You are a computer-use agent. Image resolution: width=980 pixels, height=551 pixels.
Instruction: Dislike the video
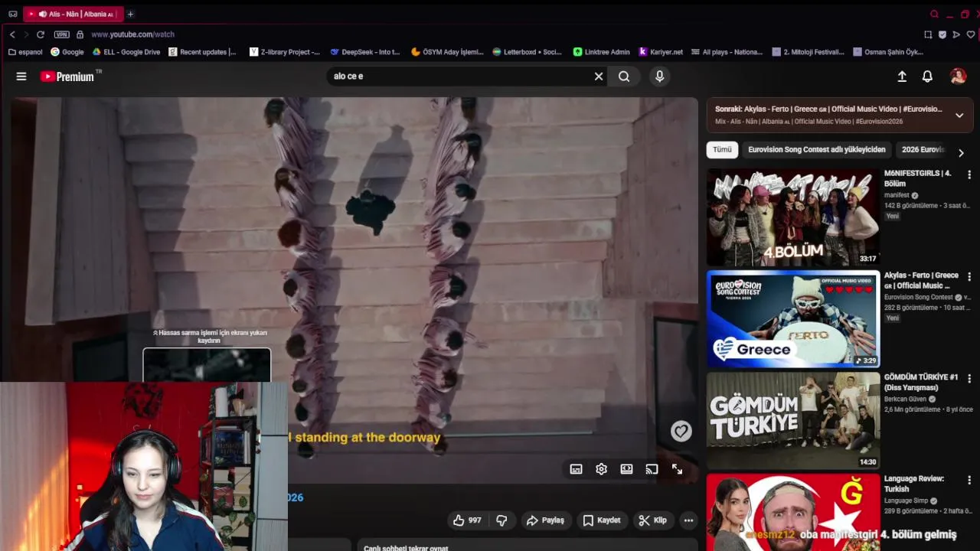point(501,520)
